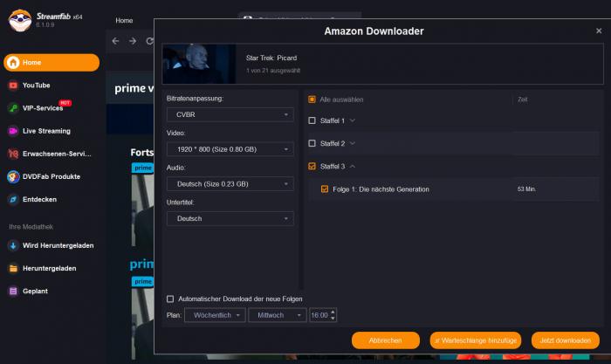Open the Wöchentlich plan dropdown
This screenshot has height=364, width=611.
pyautogui.click(x=215, y=315)
